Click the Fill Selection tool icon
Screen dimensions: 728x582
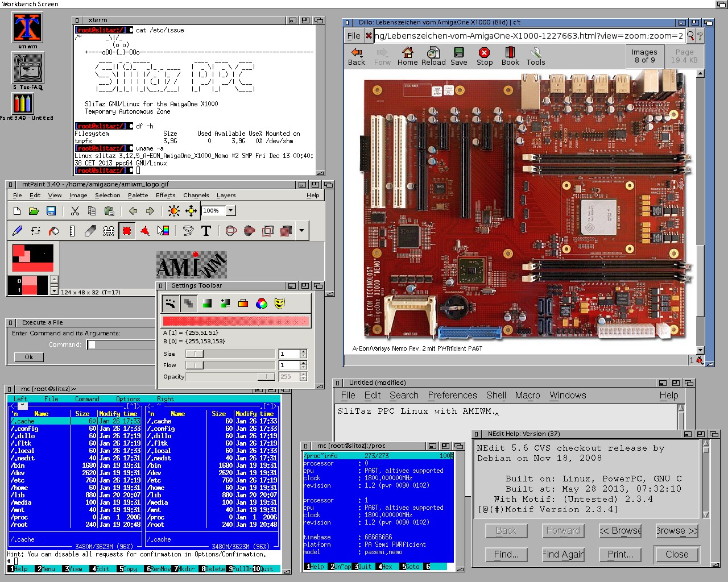[286, 231]
